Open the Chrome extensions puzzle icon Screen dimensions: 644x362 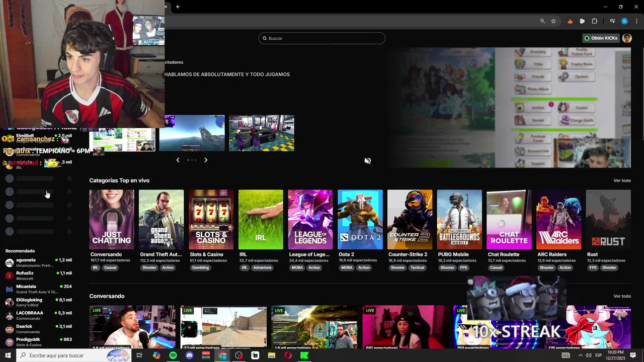coord(594,21)
